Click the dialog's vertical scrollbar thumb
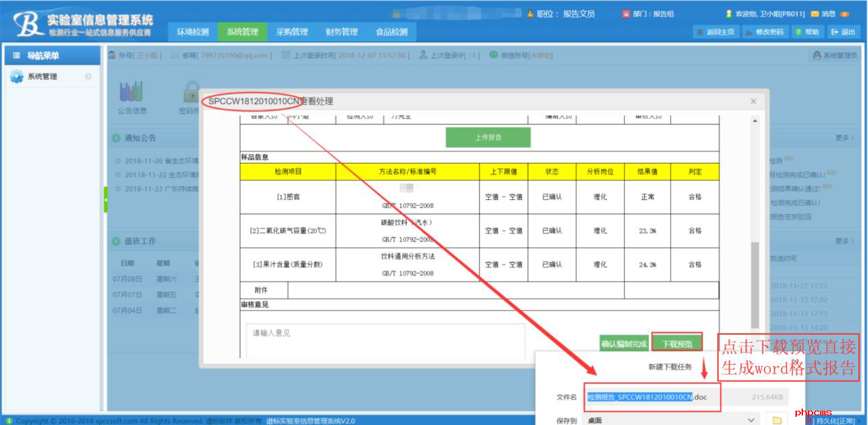Viewport: 868px width, 425px height. point(755,284)
